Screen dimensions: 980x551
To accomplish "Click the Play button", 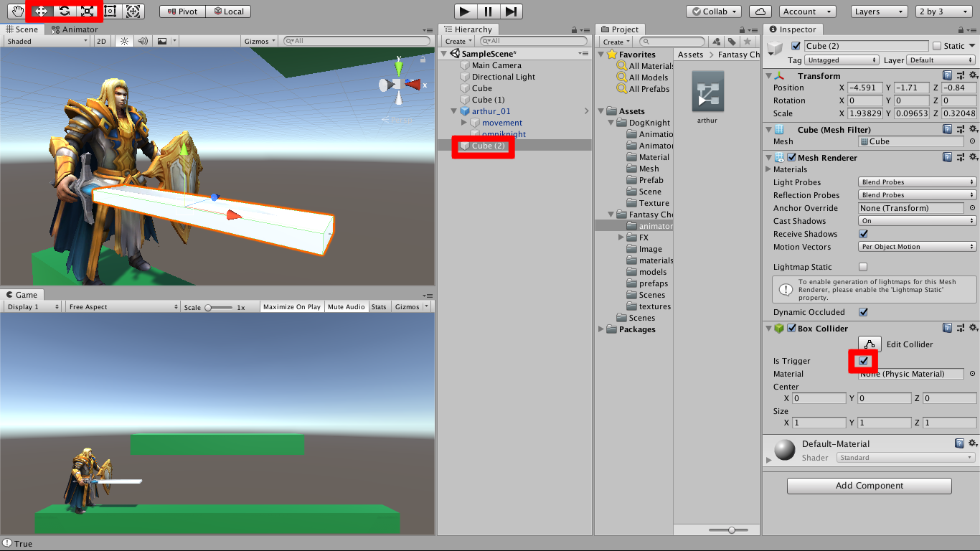I will pos(465,11).
